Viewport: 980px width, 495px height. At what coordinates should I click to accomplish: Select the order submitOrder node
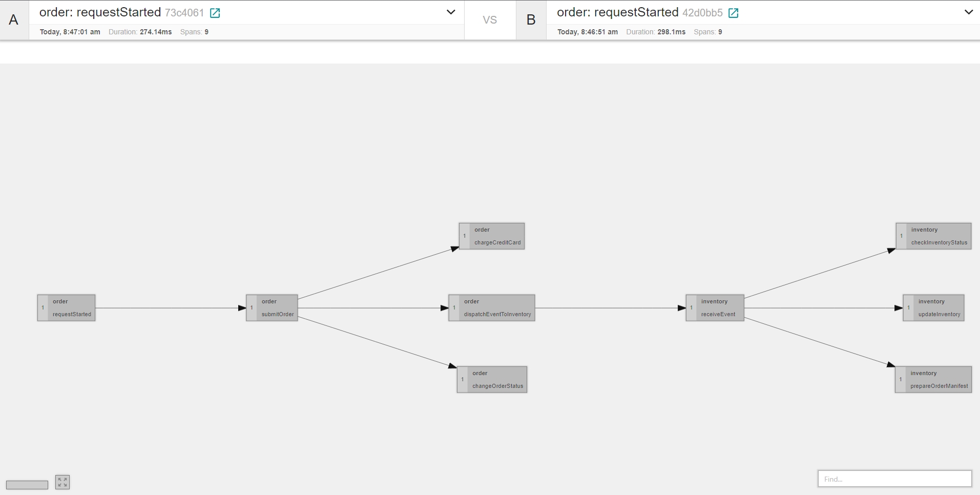point(272,308)
